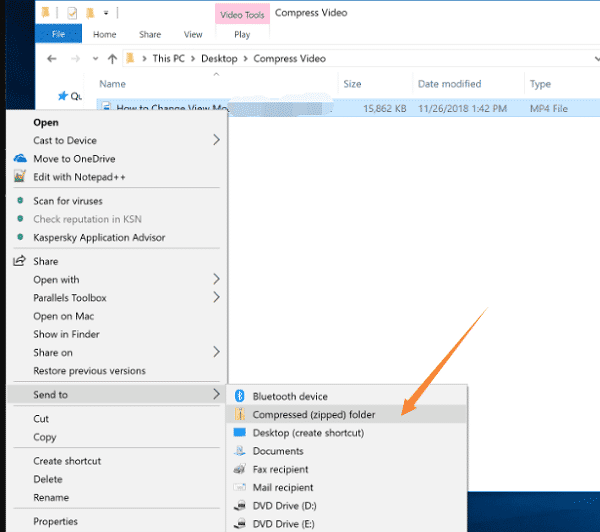600x532 pixels.
Task: Click the Properties checkmark quick access icon
Action: coord(72,13)
